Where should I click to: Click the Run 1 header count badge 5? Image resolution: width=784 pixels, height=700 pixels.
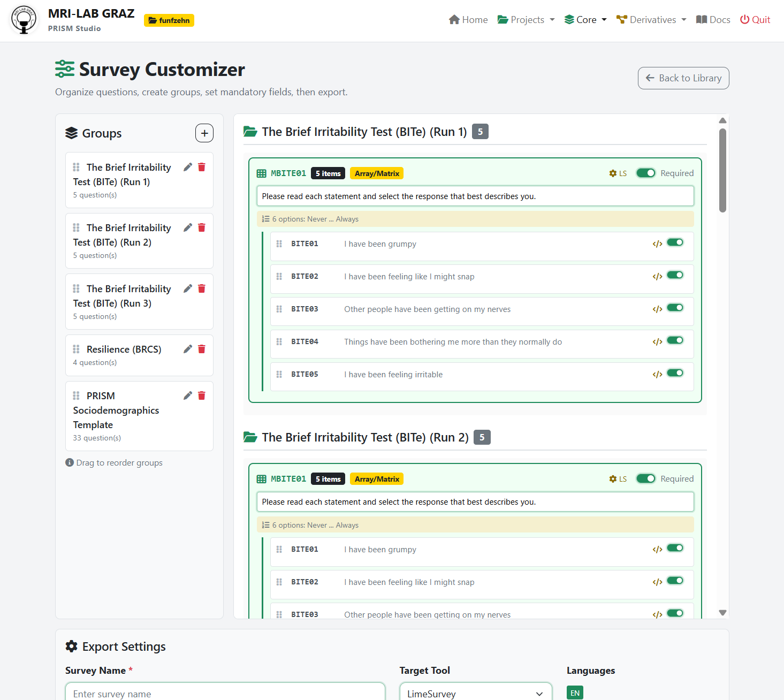click(480, 132)
